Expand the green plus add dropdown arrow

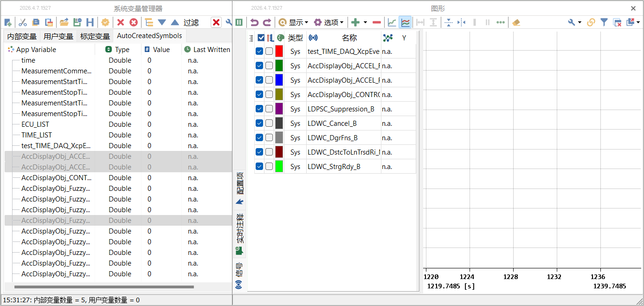pyautogui.click(x=365, y=22)
